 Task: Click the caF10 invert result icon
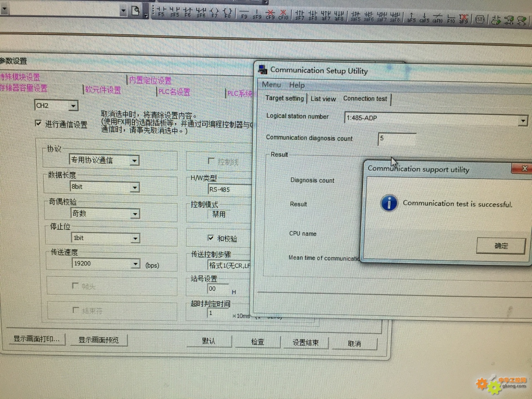pos(438,18)
